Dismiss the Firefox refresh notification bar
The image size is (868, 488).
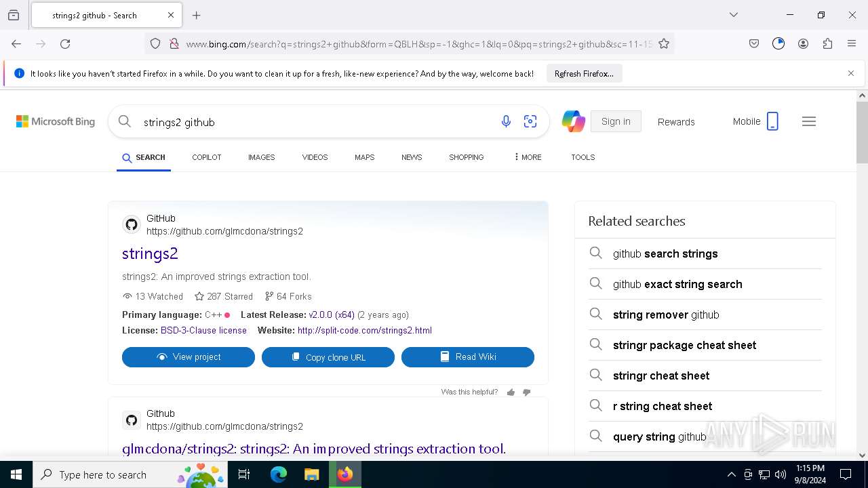(851, 73)
